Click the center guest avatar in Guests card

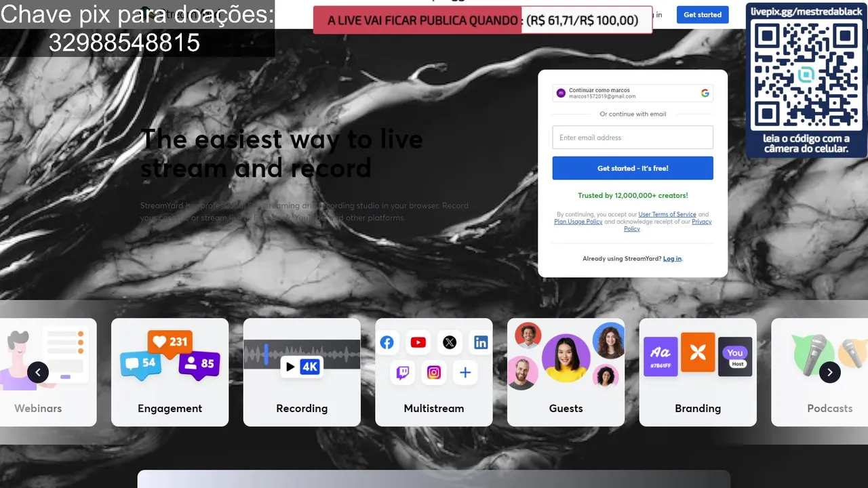pyautogui.click(x=566, y=358)
